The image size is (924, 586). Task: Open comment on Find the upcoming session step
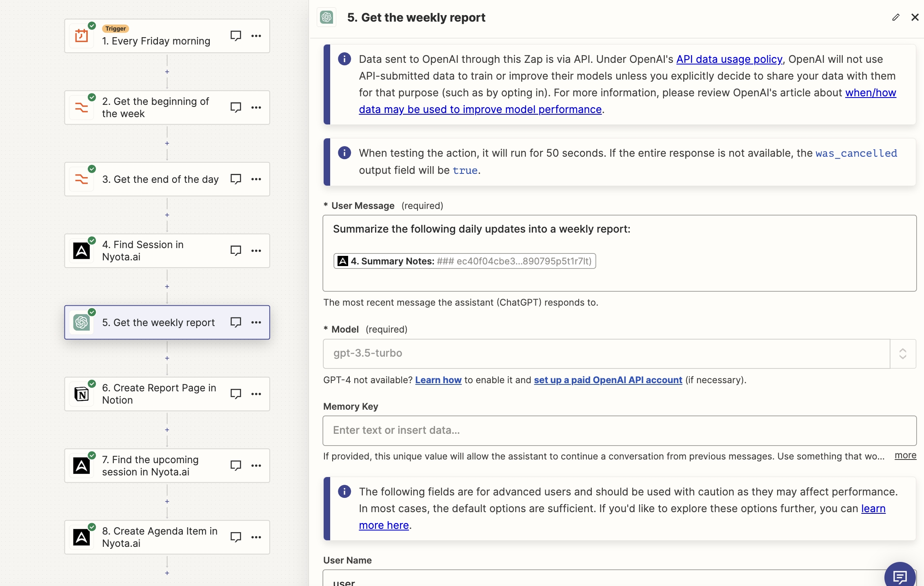[x=235, y=466]
